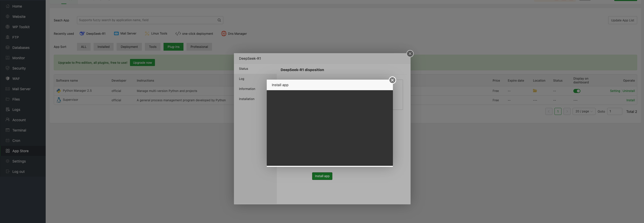
Task: Open Settings gear icon in sidebar
Action: point(8,161)
